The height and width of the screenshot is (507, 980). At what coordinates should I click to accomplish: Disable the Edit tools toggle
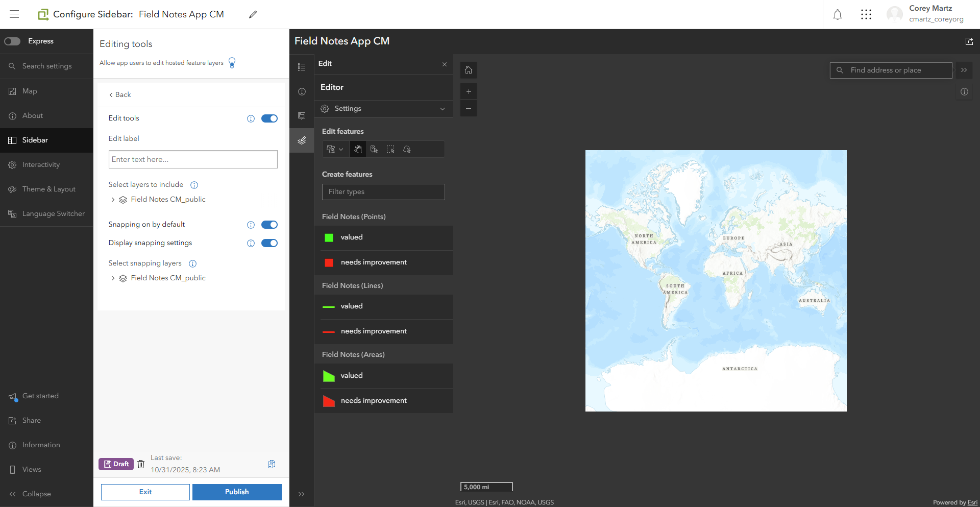[x=269, y=118]
